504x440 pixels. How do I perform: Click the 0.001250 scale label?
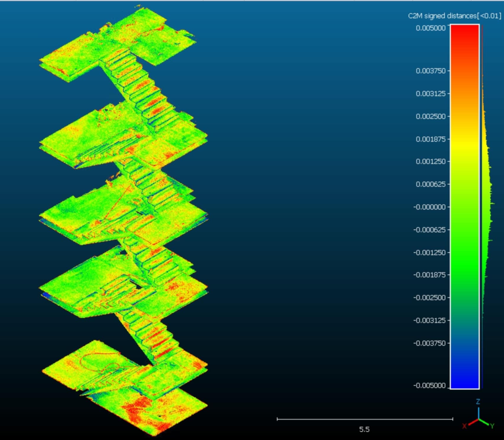tap(431, 161)
